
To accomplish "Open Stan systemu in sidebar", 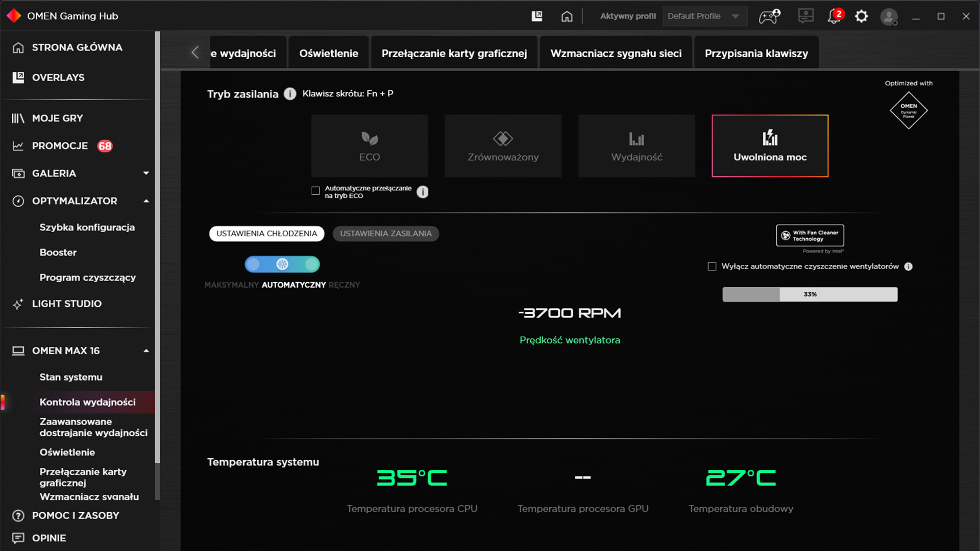I will [71, 377].
